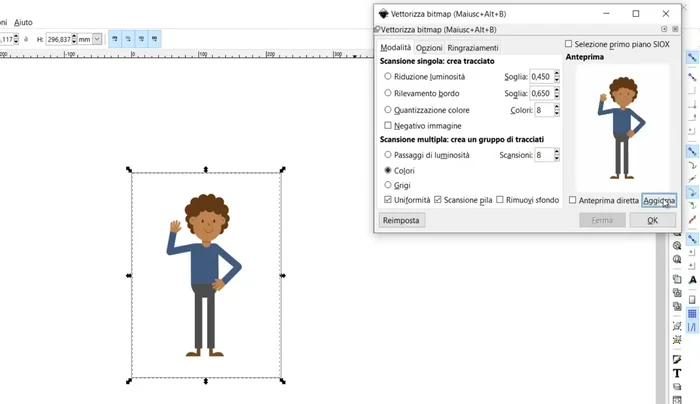Click the Scansioni stepper arrows

pos(555,155)
